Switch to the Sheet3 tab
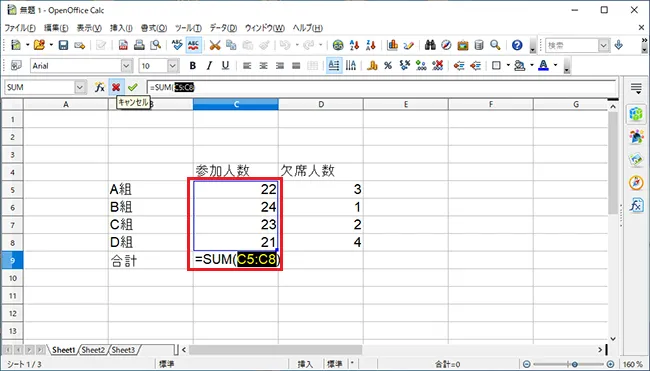 (x=123, y=350)
